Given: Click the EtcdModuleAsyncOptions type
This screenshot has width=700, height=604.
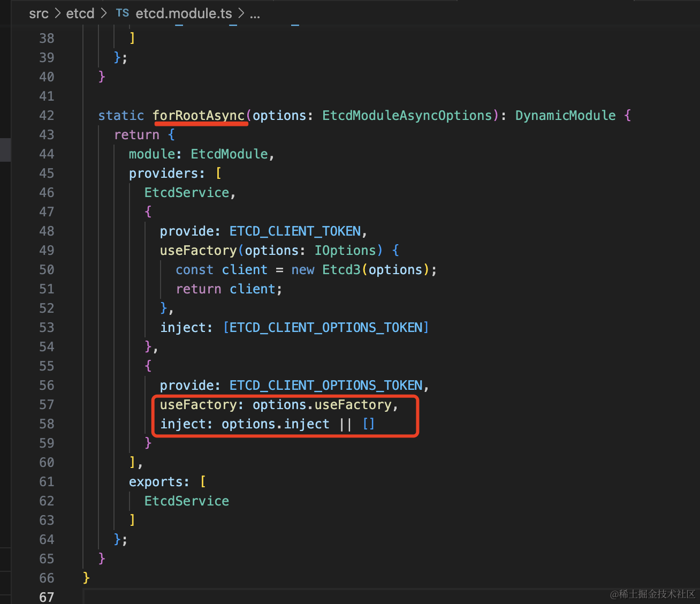Looking at the screenshot, I should point(407,116).
